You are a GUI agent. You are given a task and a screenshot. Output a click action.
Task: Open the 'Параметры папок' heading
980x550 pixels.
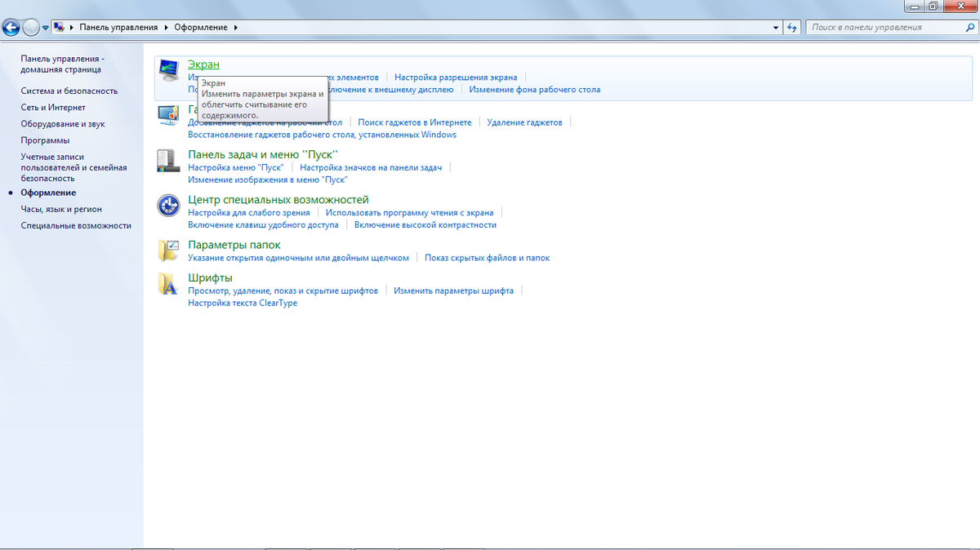[234, 245]
